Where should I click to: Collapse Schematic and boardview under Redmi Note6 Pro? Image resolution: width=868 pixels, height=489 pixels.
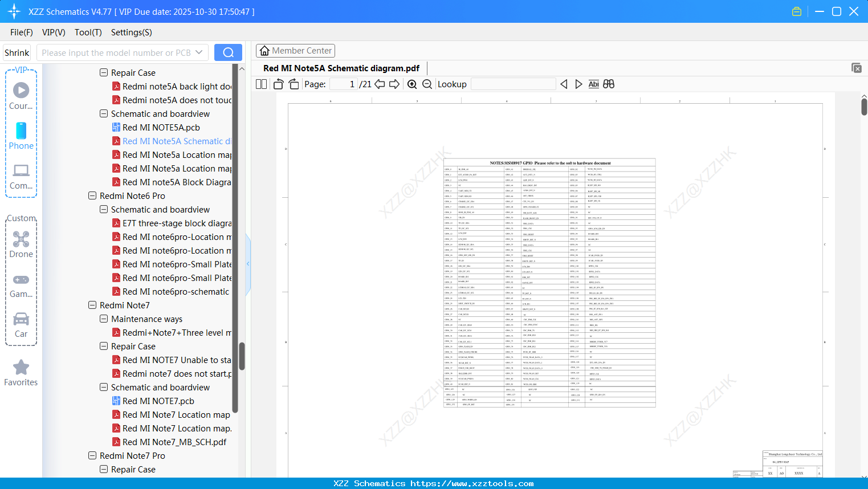pyautogui.click(x=104, y=209)
